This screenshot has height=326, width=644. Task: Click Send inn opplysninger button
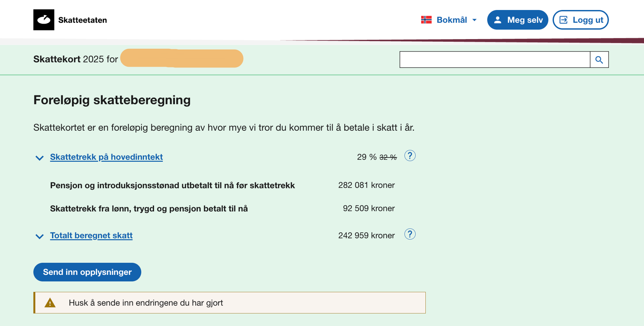(87, 272)
